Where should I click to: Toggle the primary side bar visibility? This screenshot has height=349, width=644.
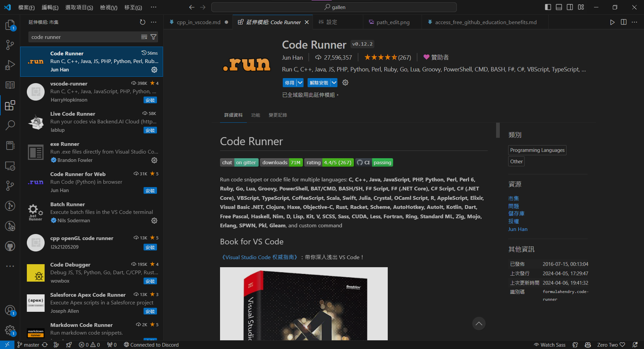(x=548, y=7)
